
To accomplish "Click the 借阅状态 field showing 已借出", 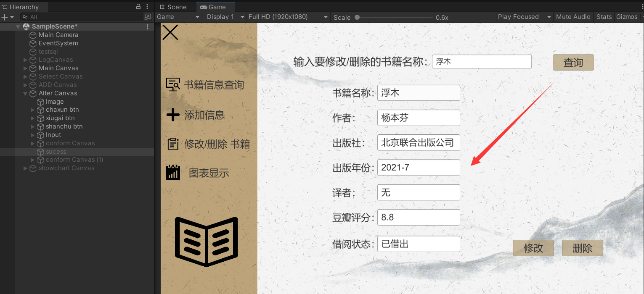I will pyautogui.click(x=419, y=244).
